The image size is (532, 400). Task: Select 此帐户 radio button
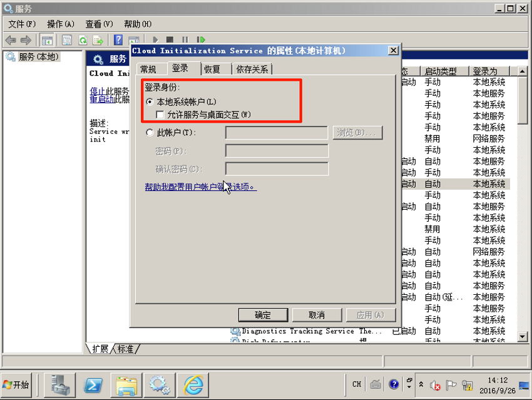[x=150, y=132]
